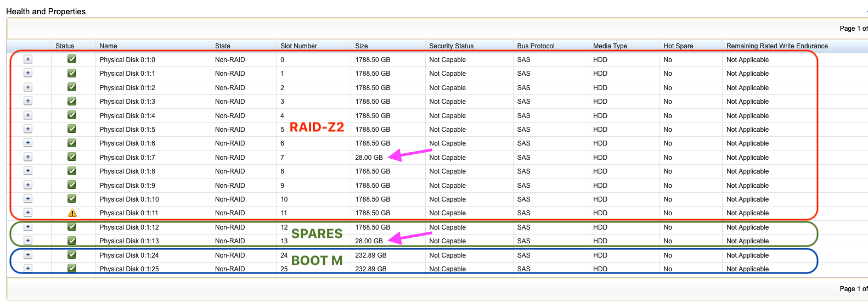Expand details for Physical Disk 0:1:12
The width and height of the screenshot is (868, 301).
28,227
